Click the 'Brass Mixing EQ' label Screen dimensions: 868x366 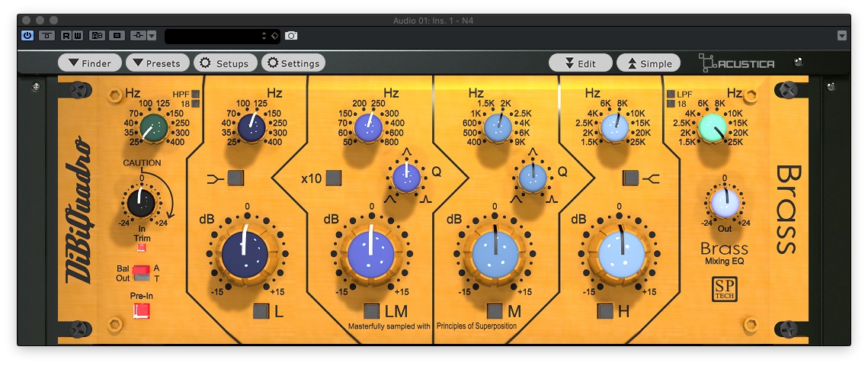click(x=724, y=253)
